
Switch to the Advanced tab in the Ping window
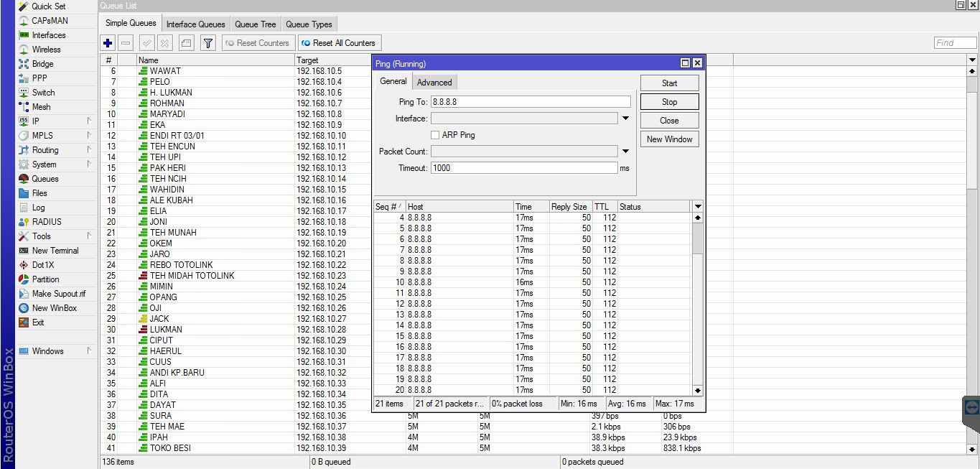(434, 83)
